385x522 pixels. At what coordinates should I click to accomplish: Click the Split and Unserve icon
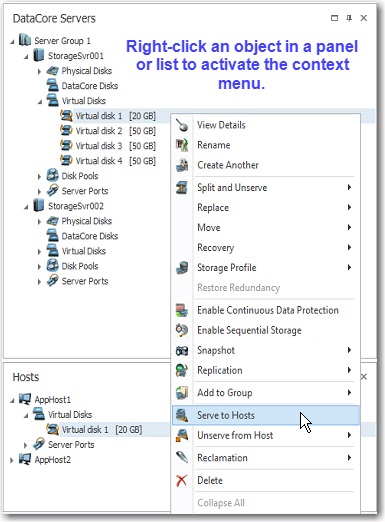point(182,188)
